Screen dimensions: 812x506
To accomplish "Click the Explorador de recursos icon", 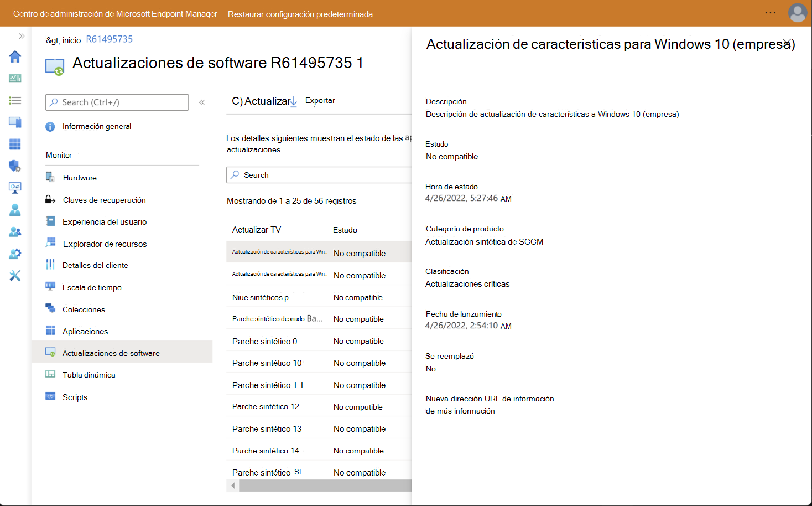I will (50, 242).
